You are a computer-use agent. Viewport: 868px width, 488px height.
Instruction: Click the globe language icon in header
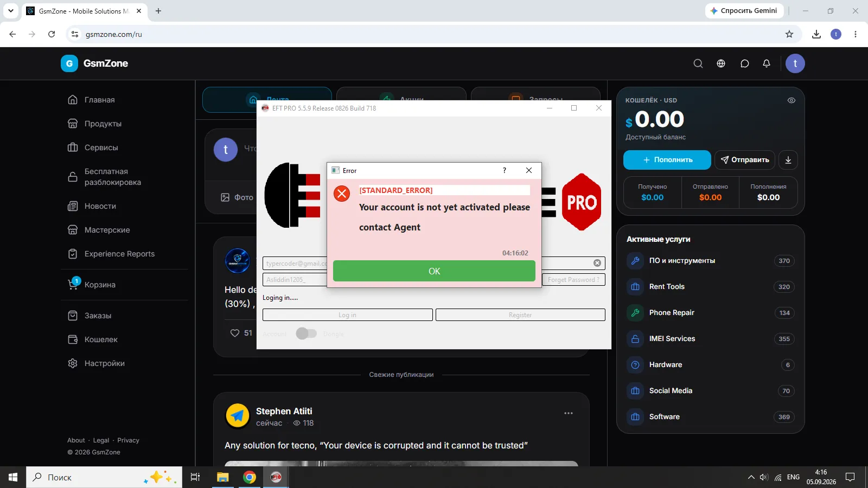[721, 63]
